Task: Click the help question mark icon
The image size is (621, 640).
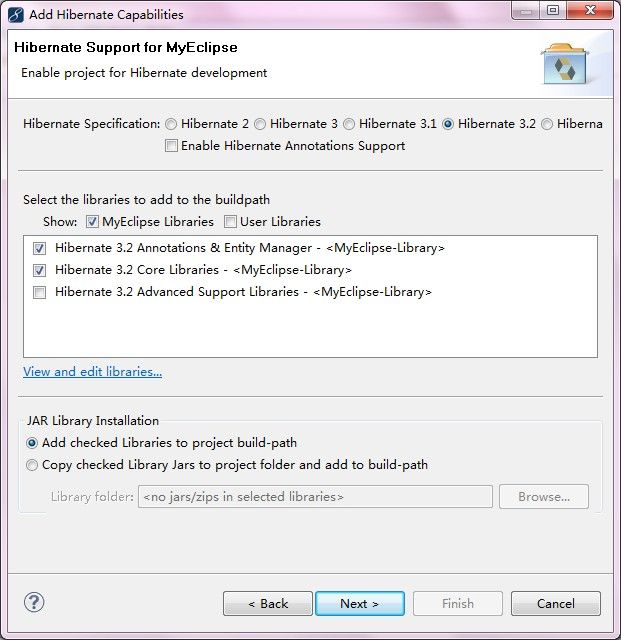Action: [34, 602]
